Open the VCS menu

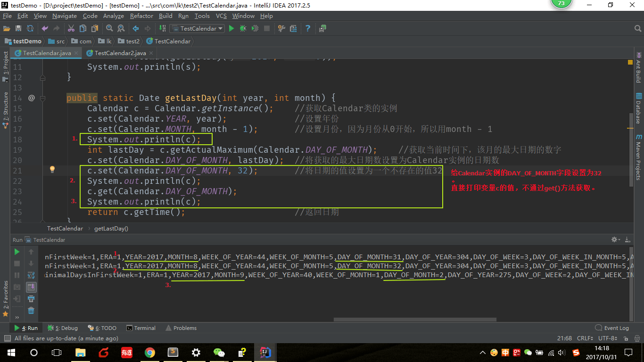222,16
